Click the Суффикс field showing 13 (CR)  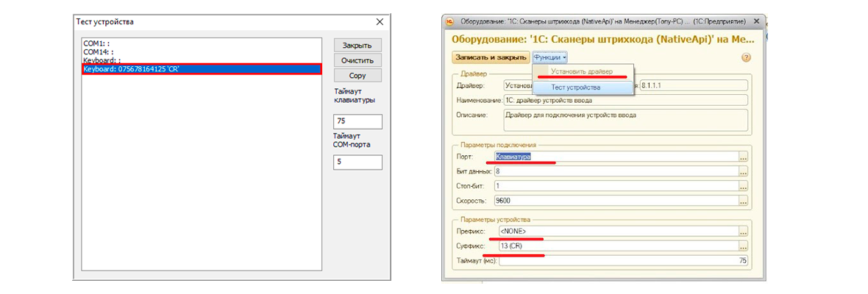pyautogui.click(x=619, y=246)
